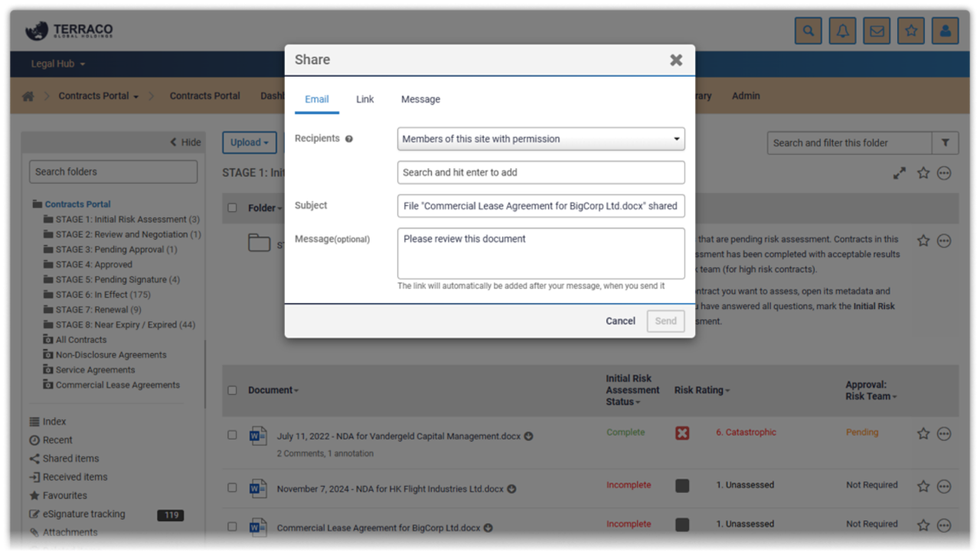Click Cancel in the Share dialog
Screen dimensions: 980x551
(620, 321)
